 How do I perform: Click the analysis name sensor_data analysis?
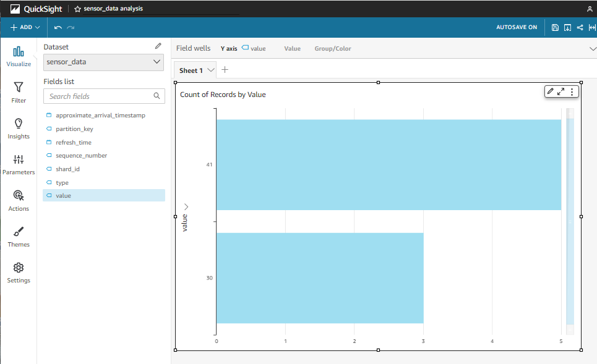(x=113, y=9)
